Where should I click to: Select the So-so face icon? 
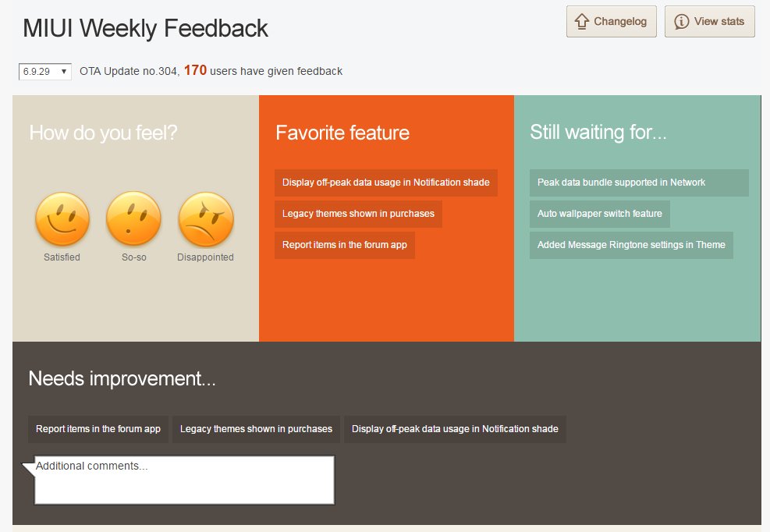click(133, 219)
